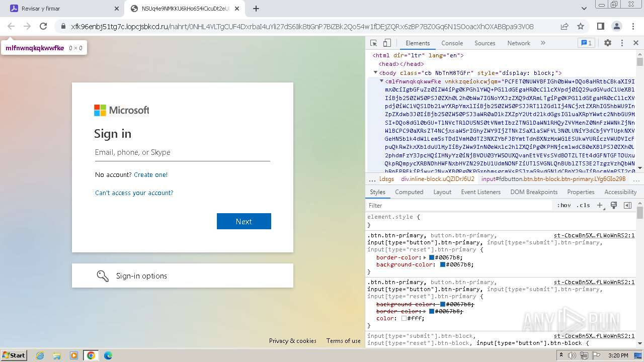
Task: Open the Accessibility pane tab
Action: point(620,192)
